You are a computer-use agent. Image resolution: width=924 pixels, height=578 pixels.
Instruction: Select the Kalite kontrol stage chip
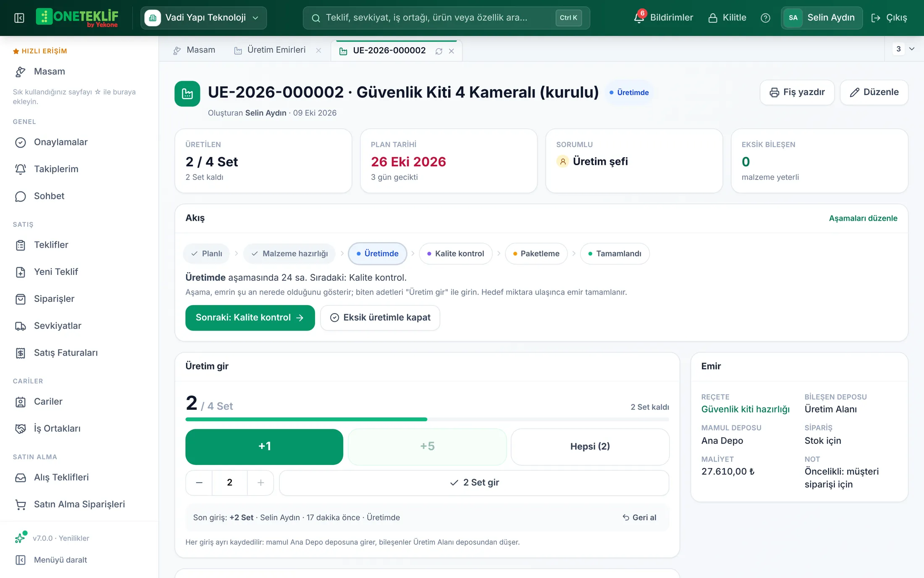456,253
